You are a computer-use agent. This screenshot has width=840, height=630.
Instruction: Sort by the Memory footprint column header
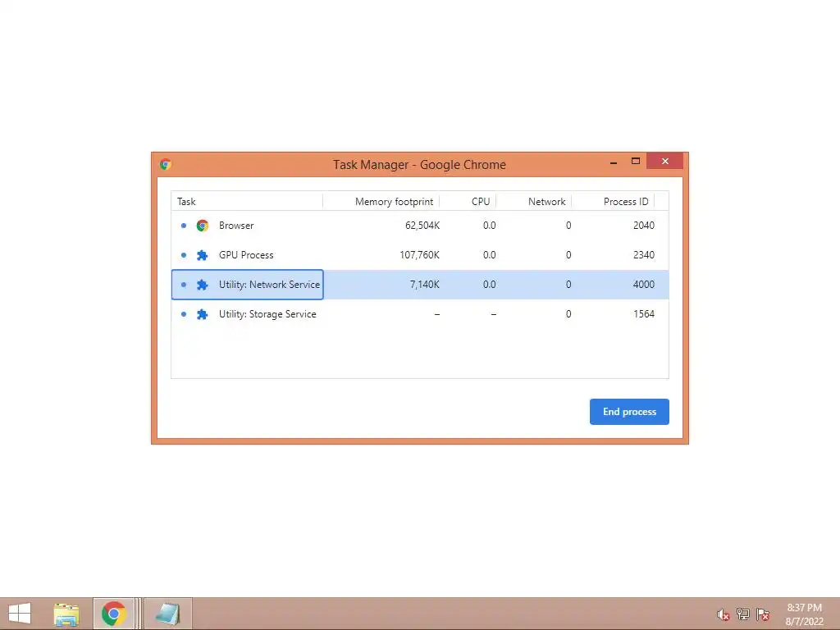(x=381, y=202)
